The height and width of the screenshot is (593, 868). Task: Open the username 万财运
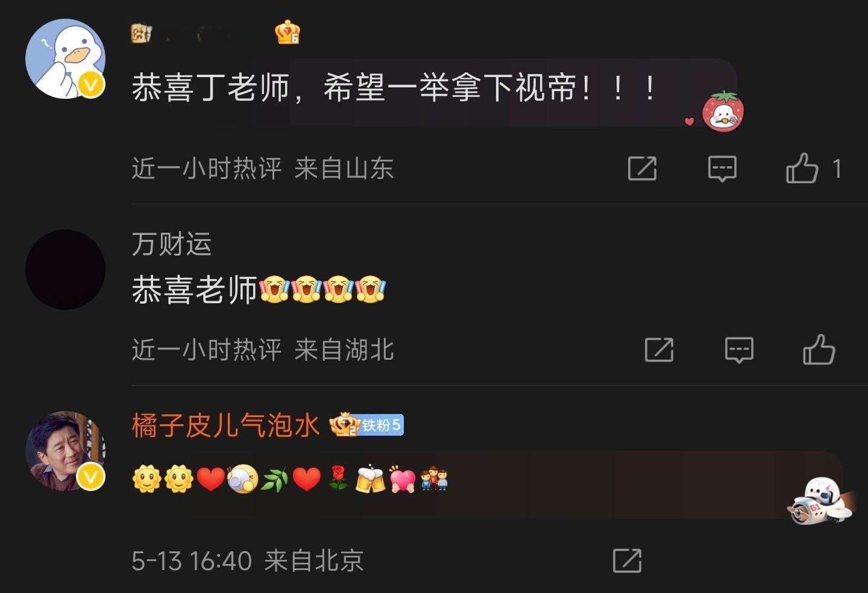pyautogui.click(x=172, y=244)
